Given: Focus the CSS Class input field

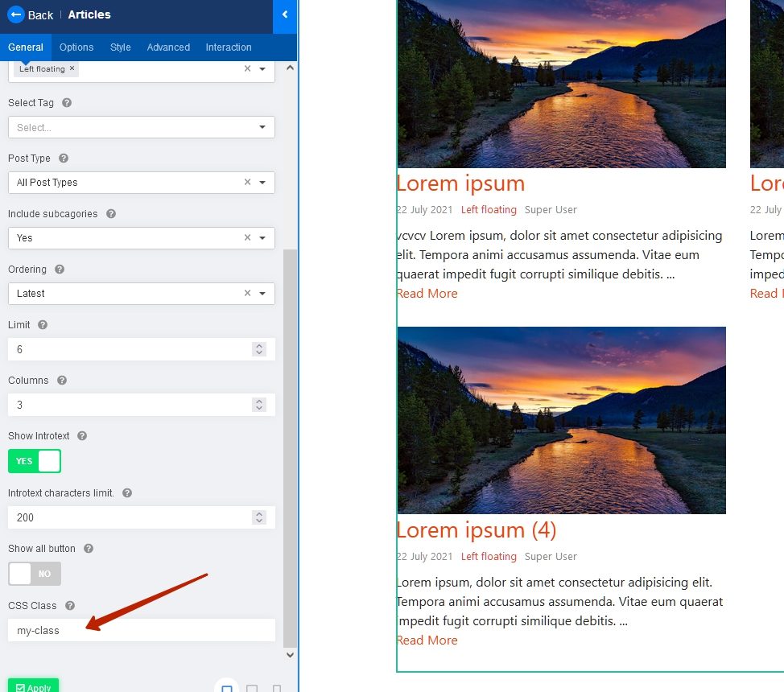Looking at the screenshot, I should pos(141,631).
